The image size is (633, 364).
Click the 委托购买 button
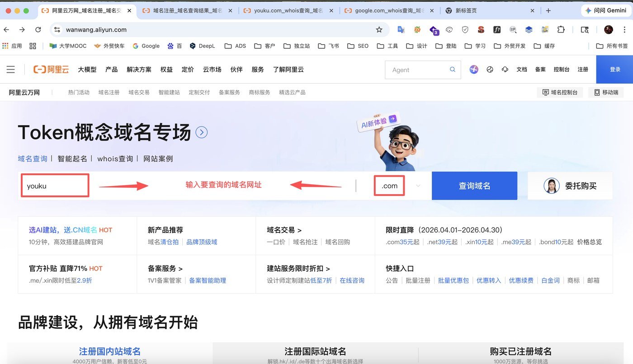coord(570,186)
